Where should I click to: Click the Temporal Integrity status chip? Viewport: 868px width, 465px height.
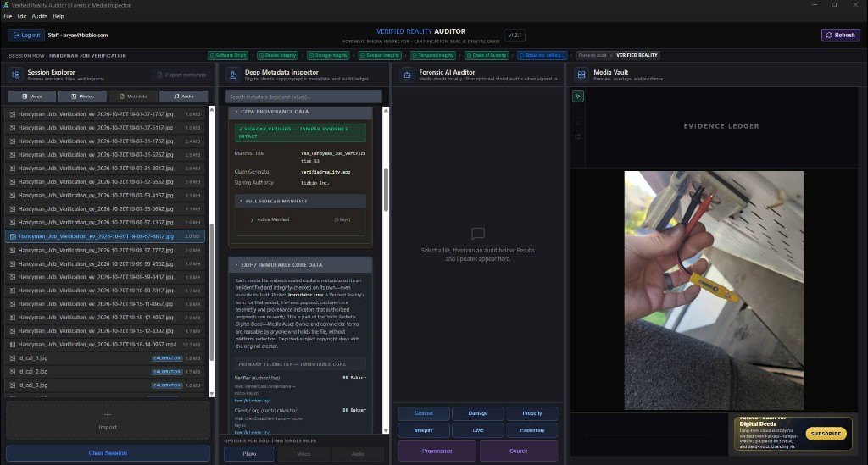tap(433, 55)
